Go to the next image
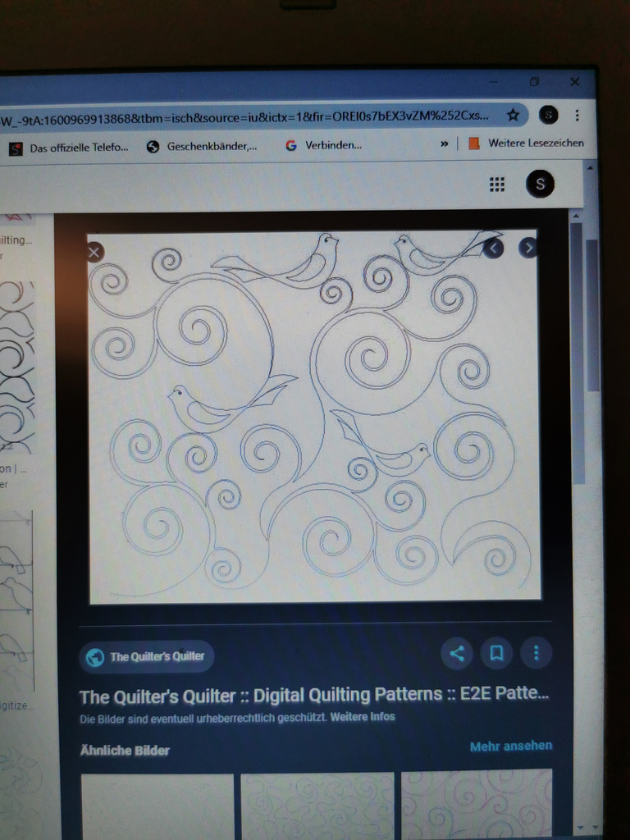The width and height of the screenshot is (630, 840). click(528, 248)
